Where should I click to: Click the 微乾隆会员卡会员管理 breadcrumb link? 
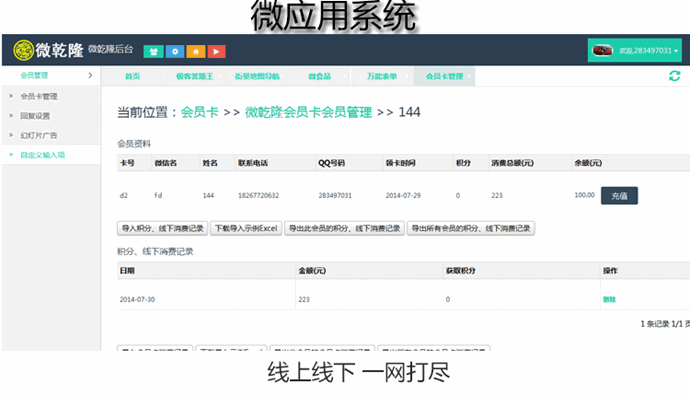tap(308, 112)
